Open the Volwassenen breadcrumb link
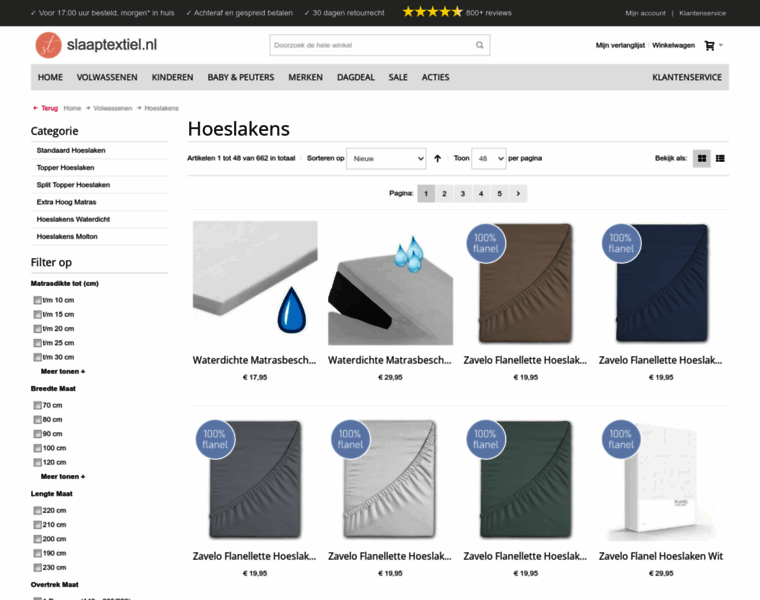The height and width of the screenshot is (600, 760). coord(112,108)
